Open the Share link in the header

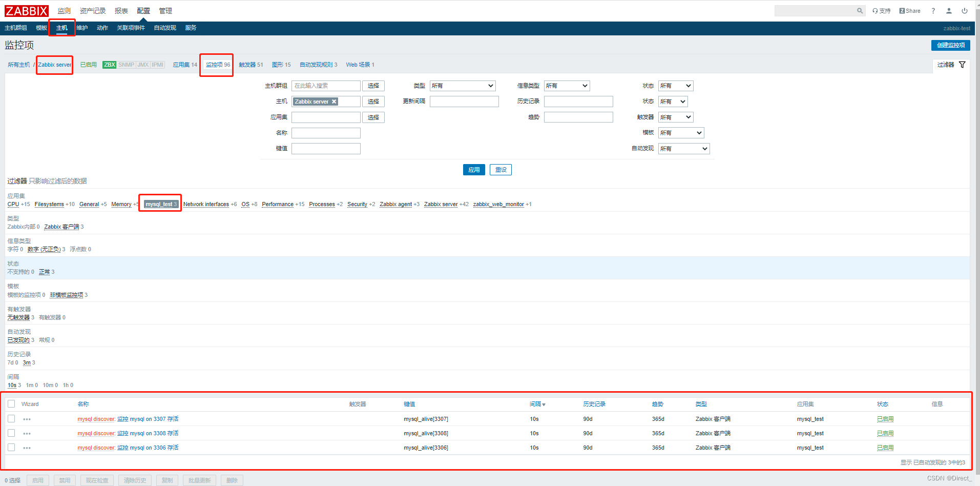click(910, 11)
